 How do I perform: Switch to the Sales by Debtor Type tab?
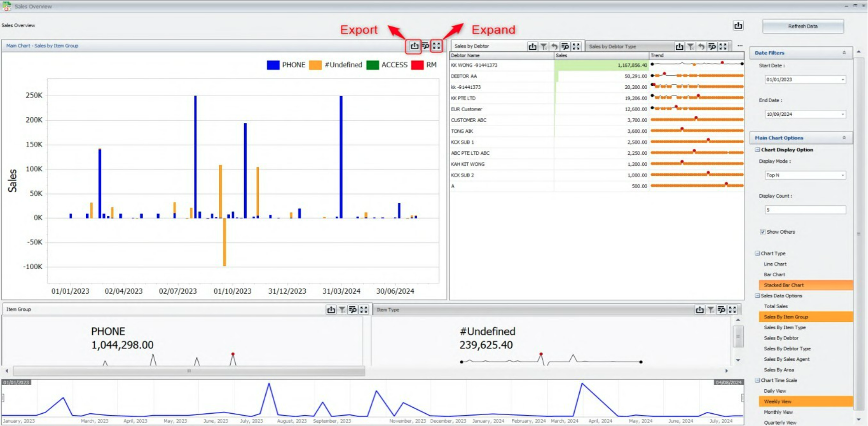click(x=612, y=46)
